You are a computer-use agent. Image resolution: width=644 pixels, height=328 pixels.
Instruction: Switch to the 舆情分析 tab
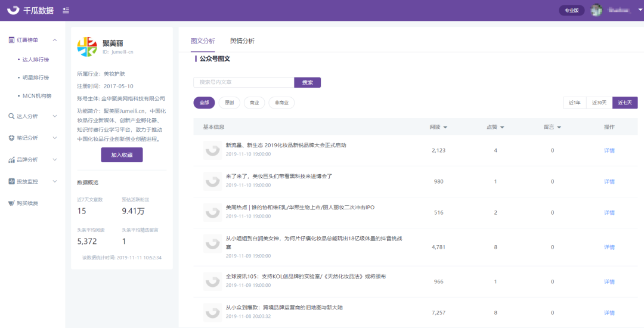coord(242,41)
